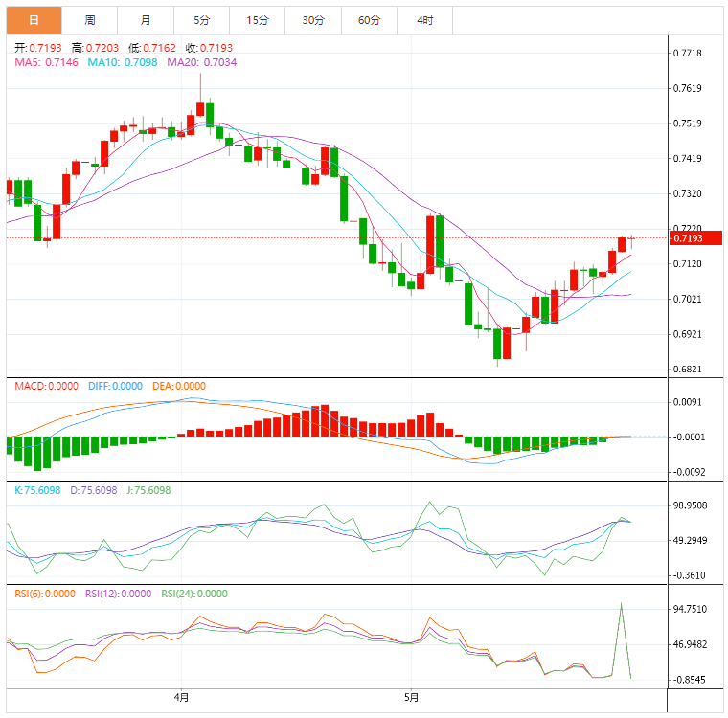Click the DEA:0.0000 indicator label
Viewport: 728px width, 718px height.
(x=179, y=386)
